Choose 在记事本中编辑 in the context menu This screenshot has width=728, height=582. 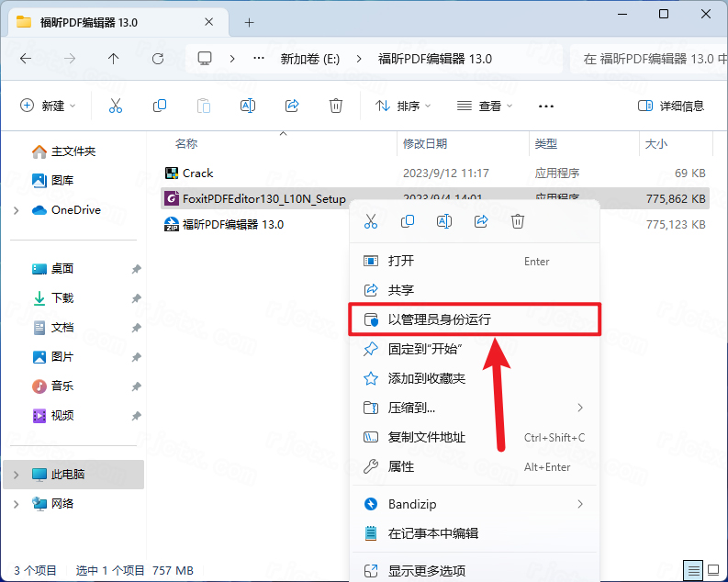(x=475, y=533)
